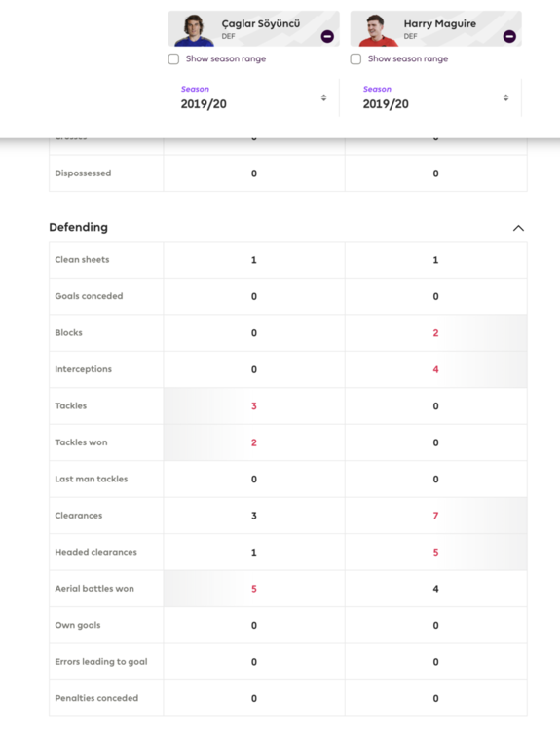
Task: Click Maguire's Clean sheets value 1
Action: coord(435,260)
